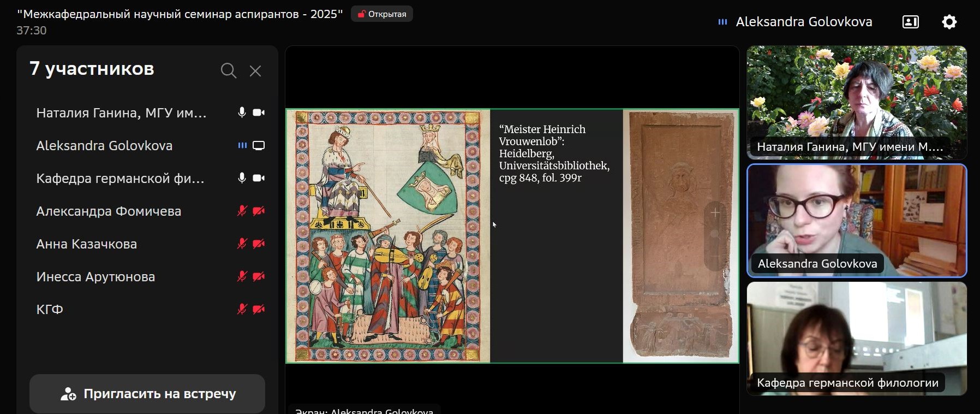
Task: Select participant 'Инесса Арутюнова'
Action: click(x=147, y=277)
